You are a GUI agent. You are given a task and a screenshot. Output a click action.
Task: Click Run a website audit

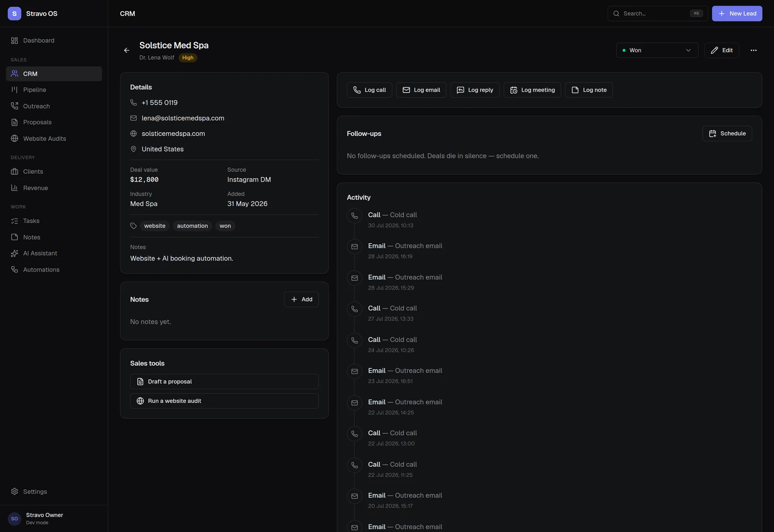click(x=224, y=401)
